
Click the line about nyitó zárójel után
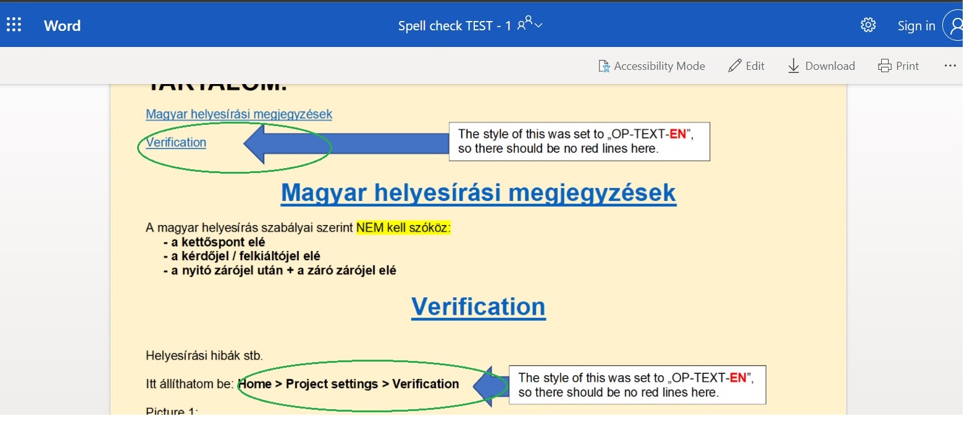point(280,270)
